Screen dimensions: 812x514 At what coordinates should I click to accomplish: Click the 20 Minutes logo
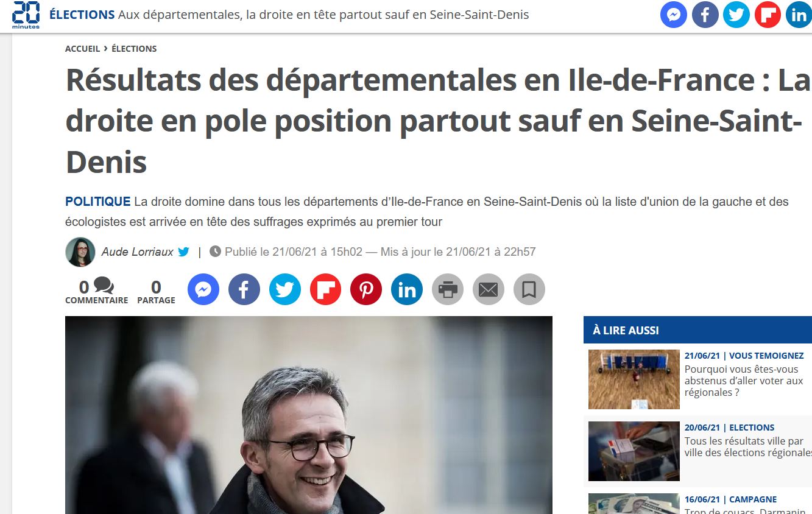click(26, 15)
